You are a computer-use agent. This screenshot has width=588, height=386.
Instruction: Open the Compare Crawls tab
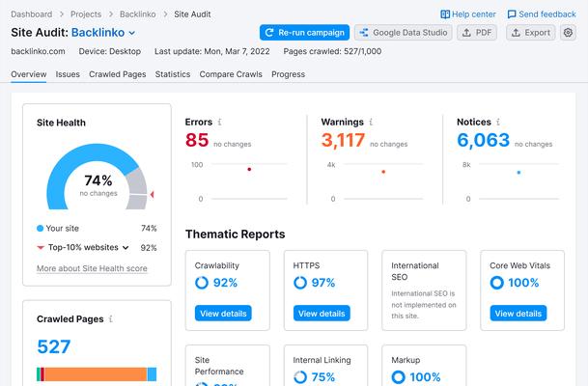[231, 74]
